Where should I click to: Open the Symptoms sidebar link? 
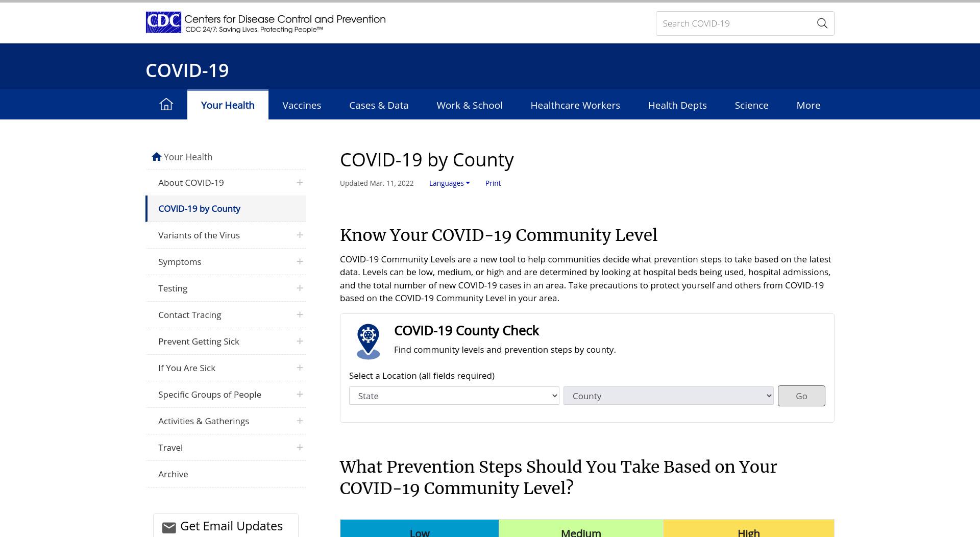point(180,262)
